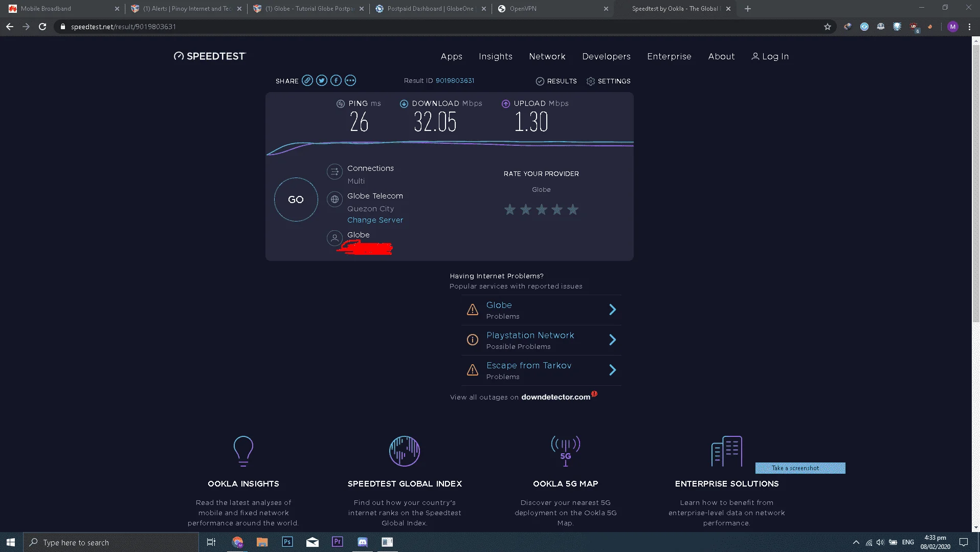Open Playstation Network outage link
This screenshot has width=980, height=552.
click(x=530, y=335)
